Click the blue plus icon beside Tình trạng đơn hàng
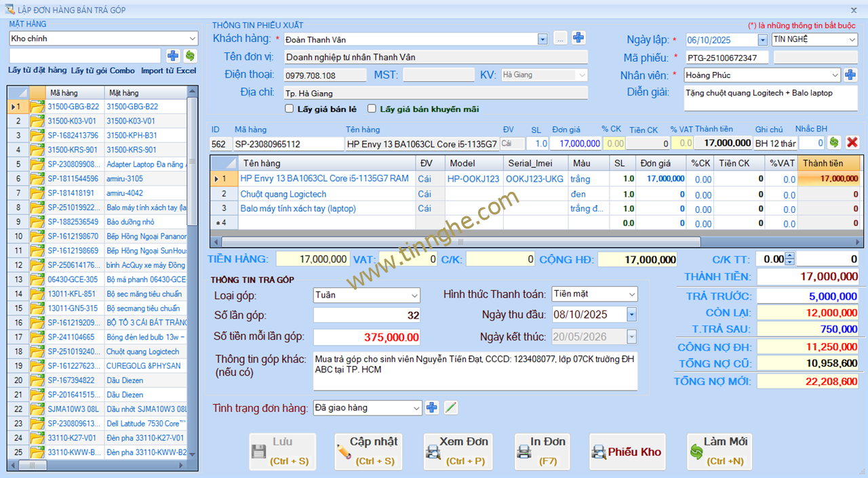The image size is (868, 478). coord(432,407)
